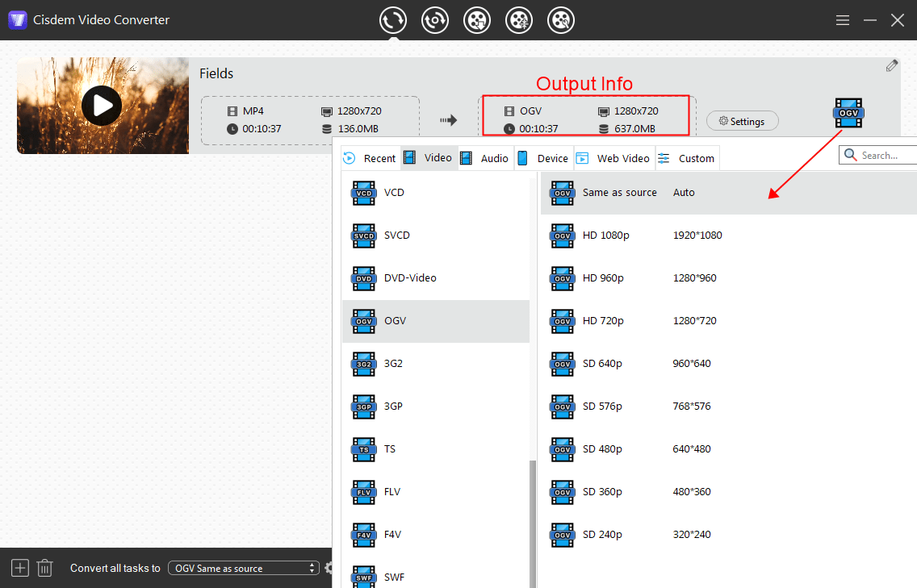
Task: Choose SD 576p 768*576 preset
Action: 729,407
